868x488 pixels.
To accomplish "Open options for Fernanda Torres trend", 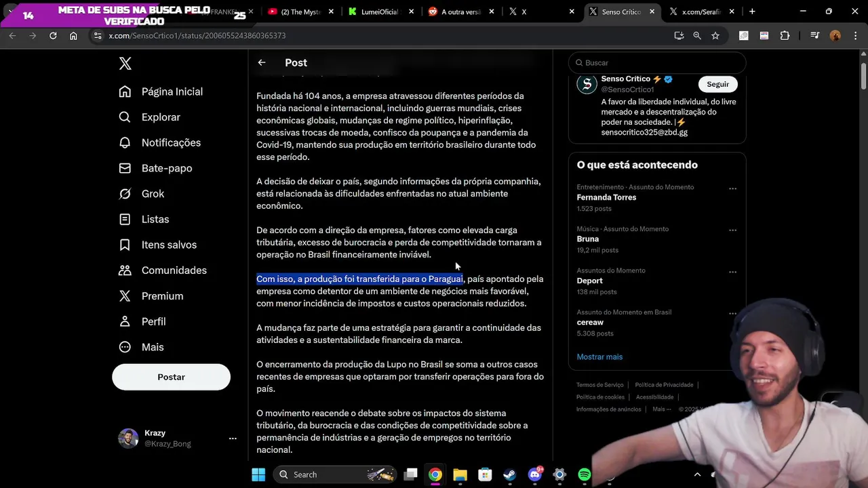I will [x=732, y=188].
